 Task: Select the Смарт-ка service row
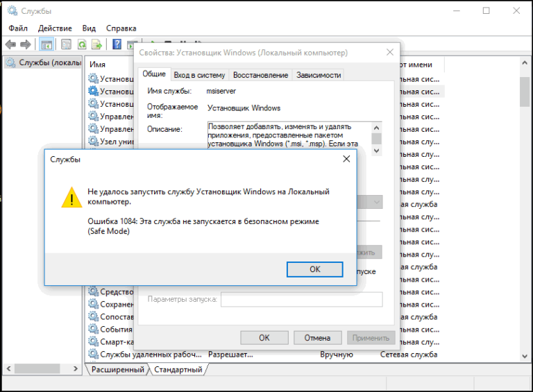(x=111, y=342)
